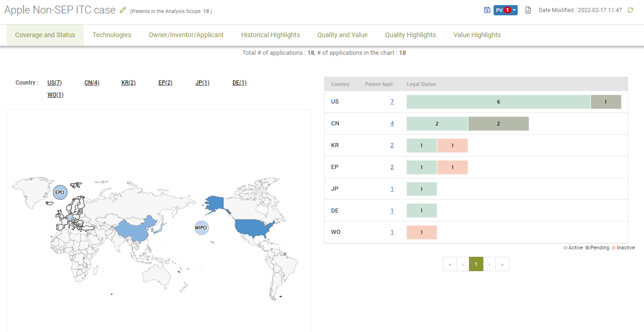Switch to the Coverage and Status tab
The height and width of the screenshot is (332, 644).
(x=45, y=35)
